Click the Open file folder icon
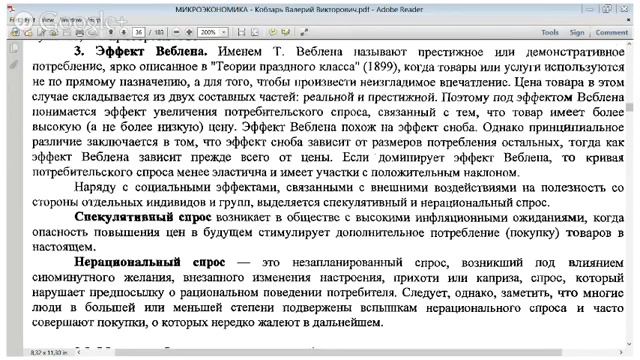The image size is (640, 360). point(28,32)
